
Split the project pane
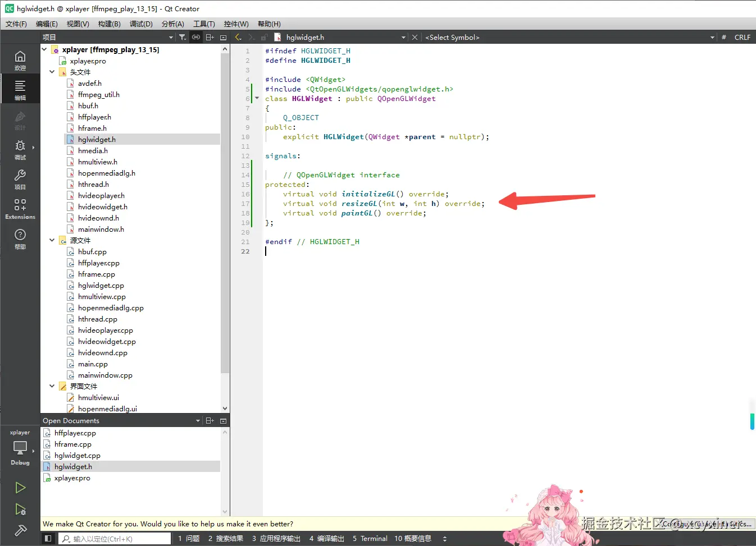tap(210, 37)
